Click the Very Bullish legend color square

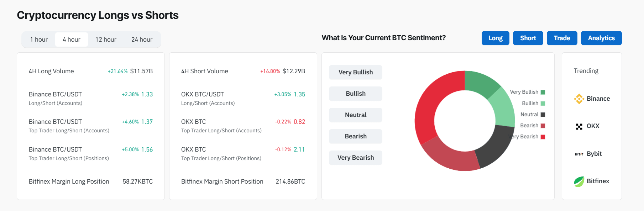(543, 92)
